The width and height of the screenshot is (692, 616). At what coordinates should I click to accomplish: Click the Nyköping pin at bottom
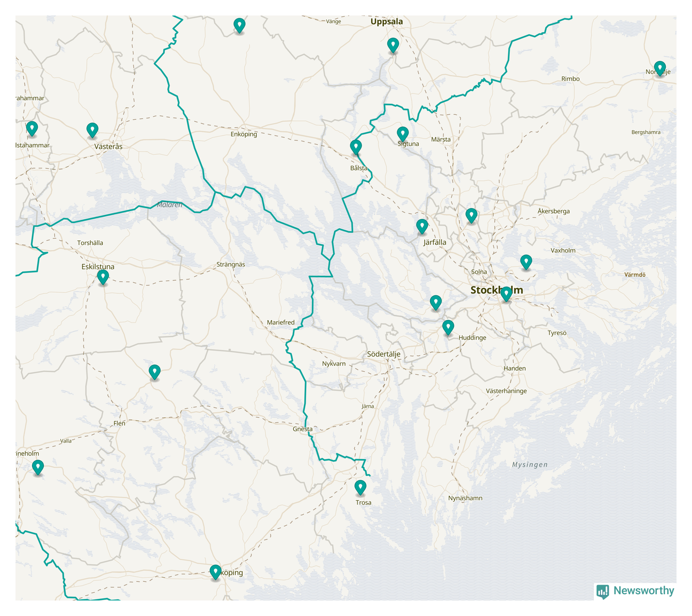click(215, 572)
